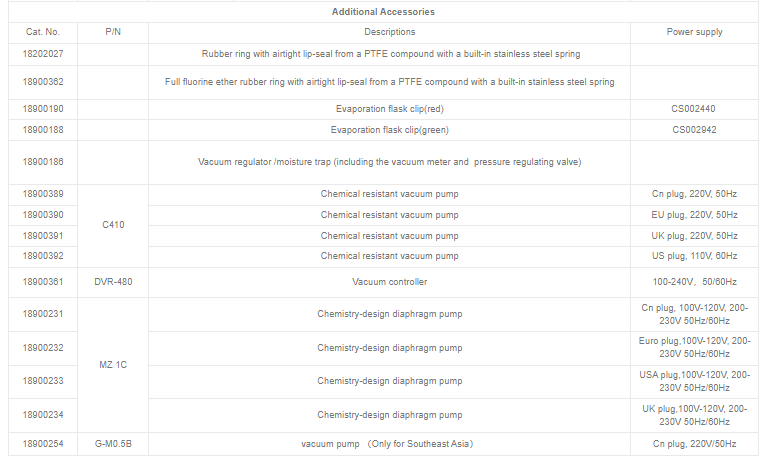Click the Cat. No. column header
Image resolution: width=764 pixels, height=459 pixels.
click(41, 32)
